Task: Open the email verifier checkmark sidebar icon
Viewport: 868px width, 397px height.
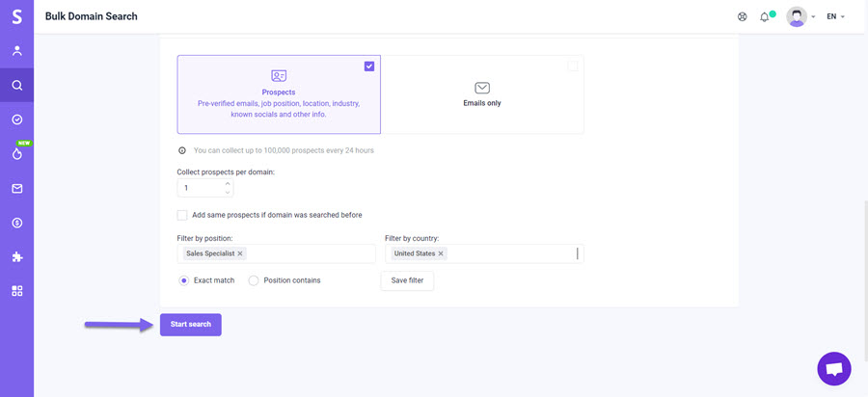Action: [x=16, y=119]
